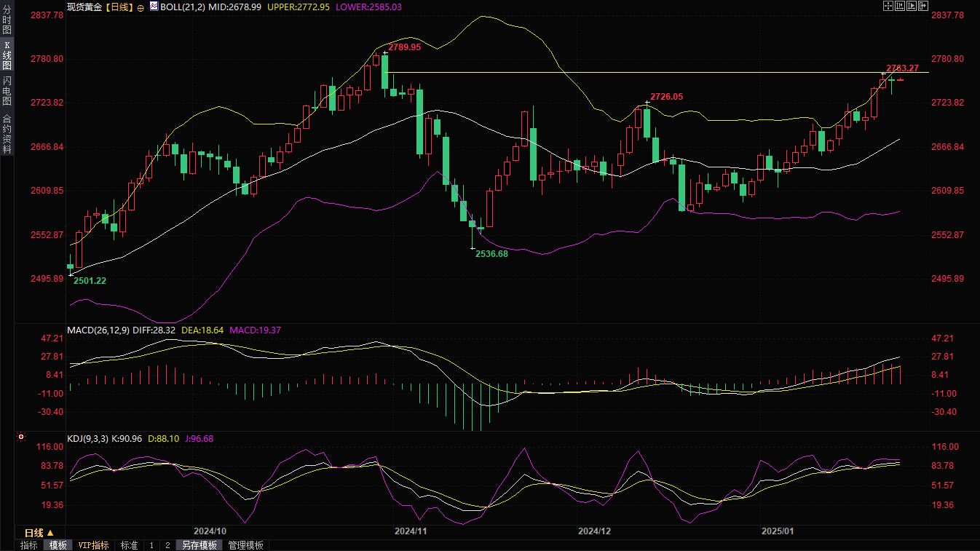This screenshot has height=551, width=980.
Task: Switch to the 分时图 side tab
Action: pyautogui.click(x=7, y=20)
